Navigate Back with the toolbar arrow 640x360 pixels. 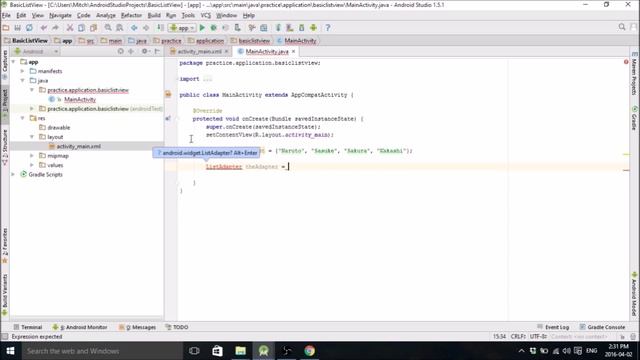134,28
